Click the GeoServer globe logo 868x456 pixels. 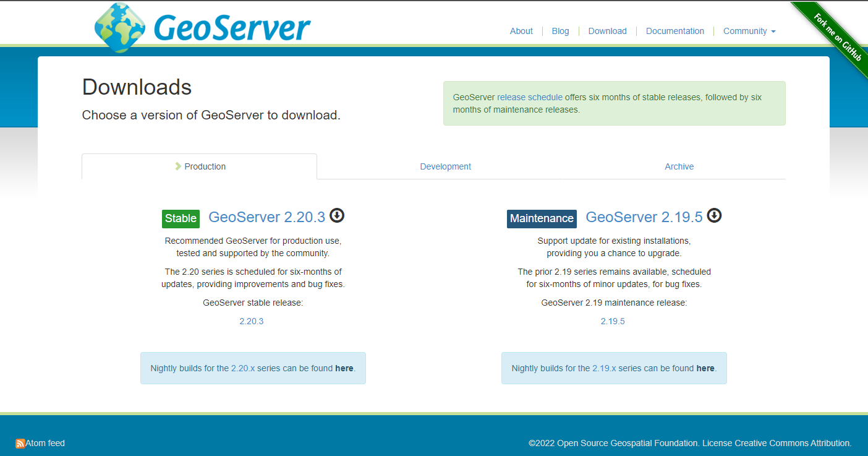[119, 28]
